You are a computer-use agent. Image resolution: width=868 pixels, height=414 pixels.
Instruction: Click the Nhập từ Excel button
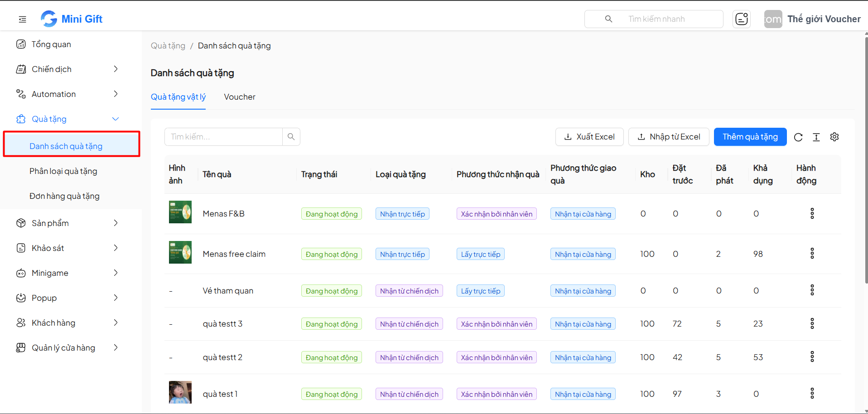click(669, 137)
